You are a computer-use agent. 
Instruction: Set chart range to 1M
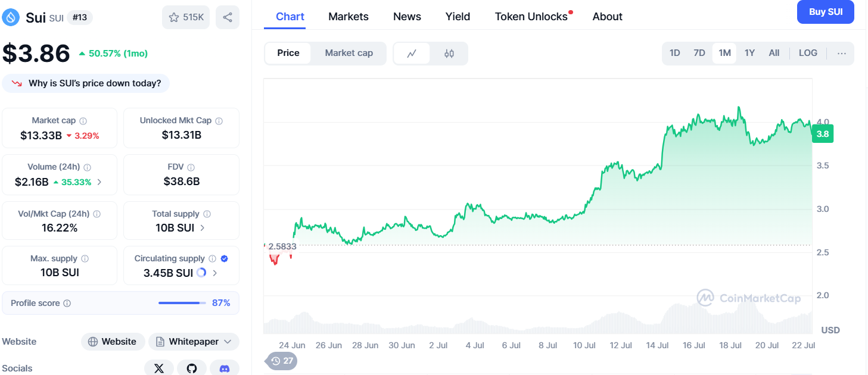[724, 53]
